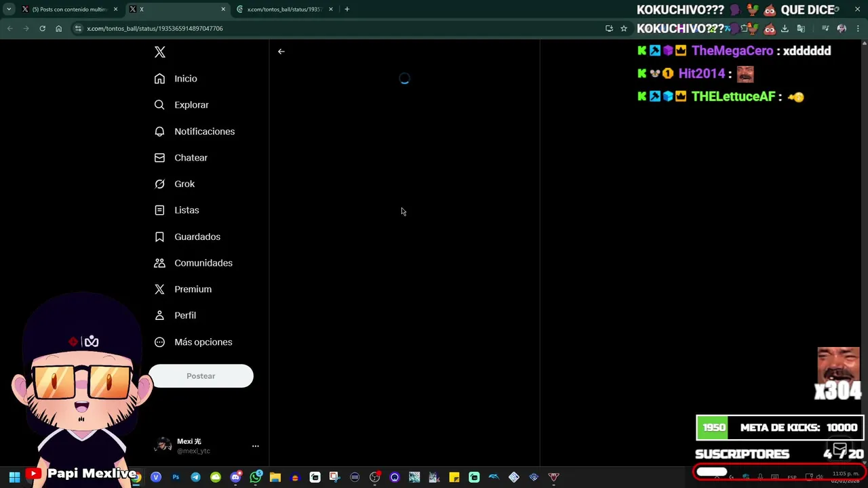
Task: Click the browser home button
Action: click(58, 28)
